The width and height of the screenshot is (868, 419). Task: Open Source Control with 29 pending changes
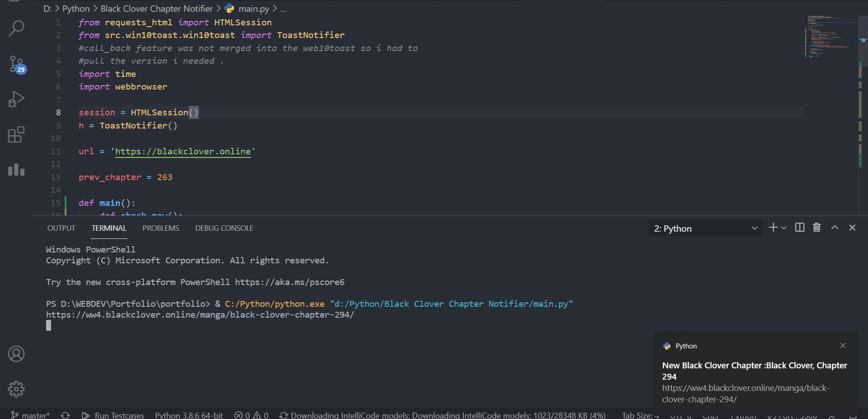point(16,64)
